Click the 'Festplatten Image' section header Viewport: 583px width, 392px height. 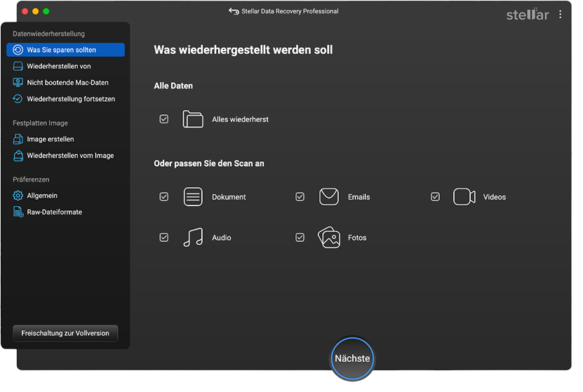click(40, 123)
